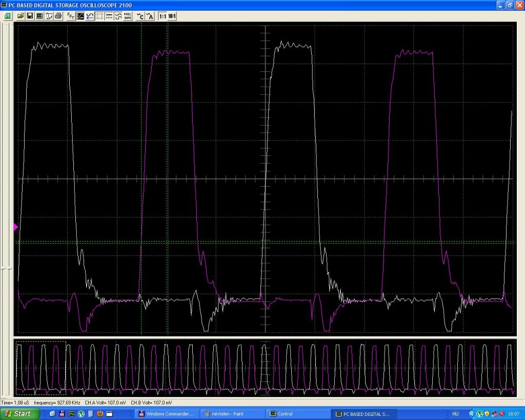
Task: Open the Windows Start menu
Action: click(x=19, y=414)
